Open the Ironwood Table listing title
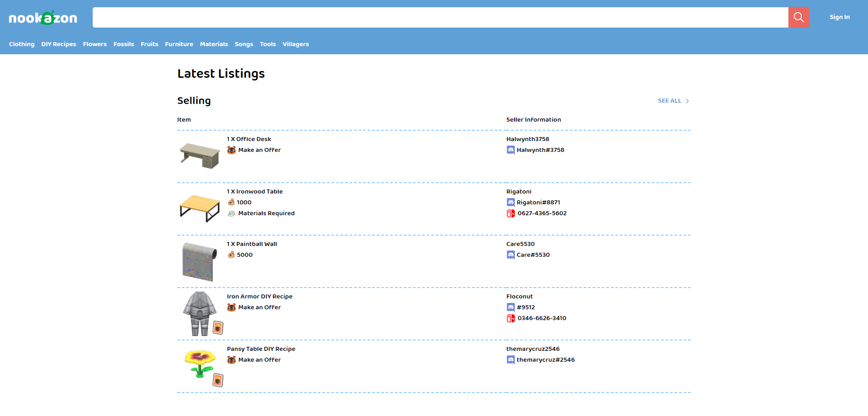Image resolution: width=868 pixels, height=416 pixels. point(255,192)
